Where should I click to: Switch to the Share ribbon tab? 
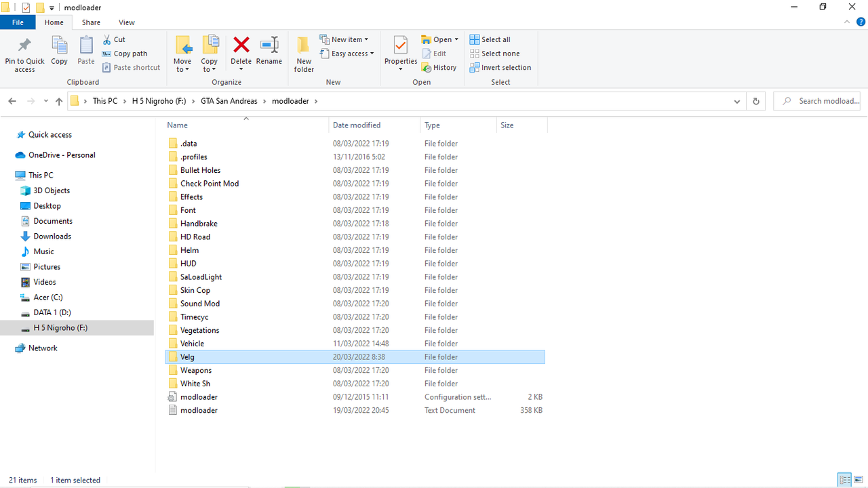pyautogui.click(x=91, y=22)
